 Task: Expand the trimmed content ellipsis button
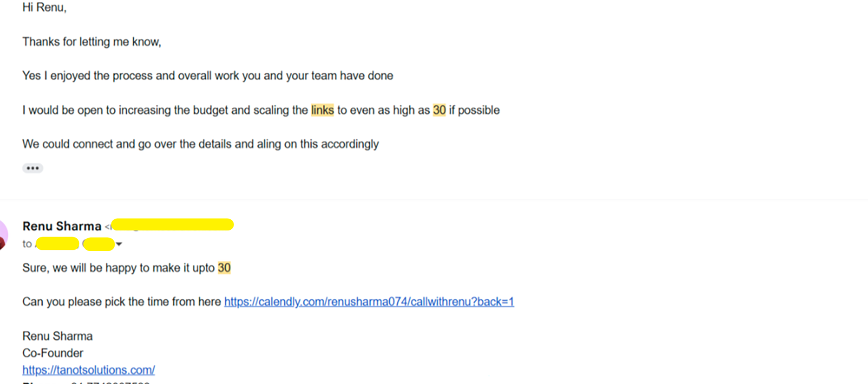click(x=33, y=168)
